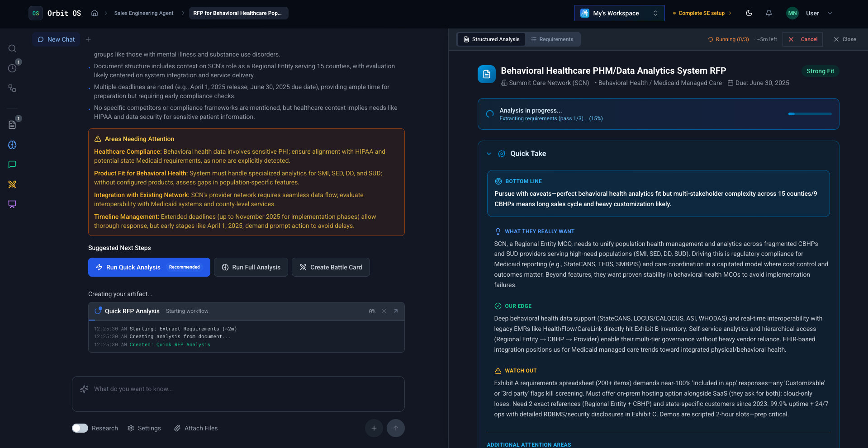Click the Create Battle Card button
868x448 pixels.
pos(331,267)
